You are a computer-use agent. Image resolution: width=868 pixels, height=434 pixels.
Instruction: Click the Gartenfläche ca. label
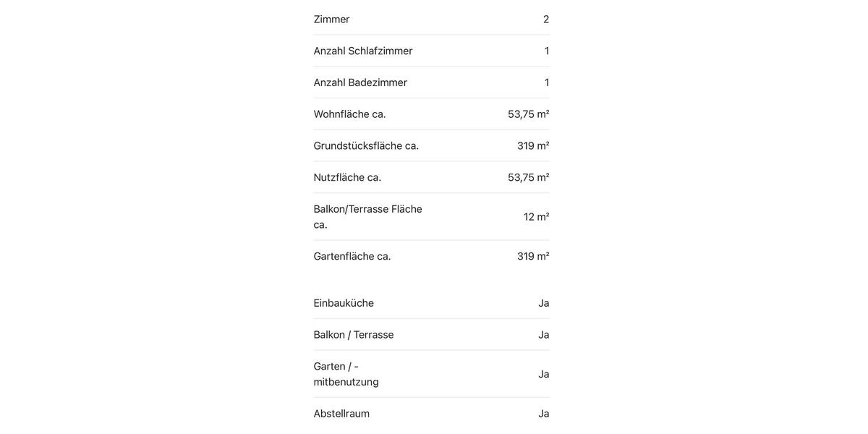[352, 256]
